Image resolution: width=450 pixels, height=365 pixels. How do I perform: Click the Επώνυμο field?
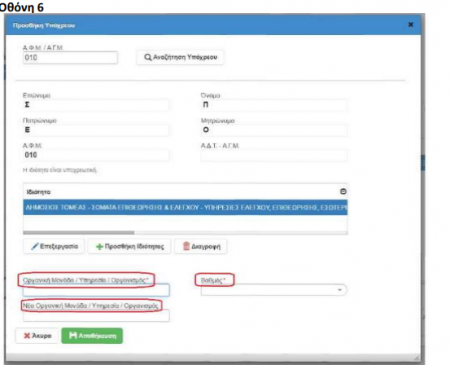coord(96,105)
